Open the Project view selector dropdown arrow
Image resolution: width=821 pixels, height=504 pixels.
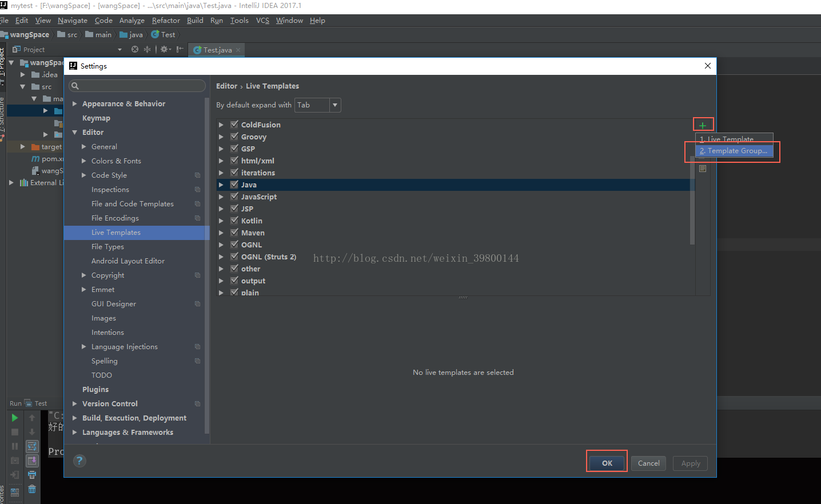click(119, 50)
